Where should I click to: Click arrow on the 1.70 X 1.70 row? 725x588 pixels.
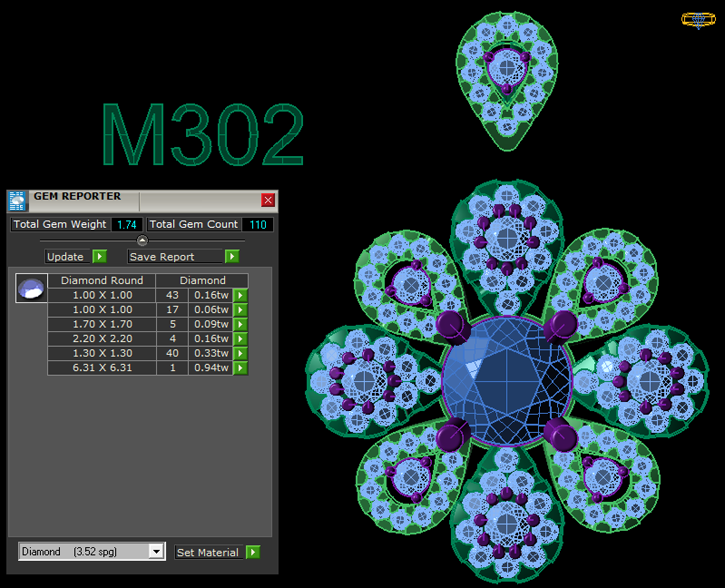coord(240,324)
